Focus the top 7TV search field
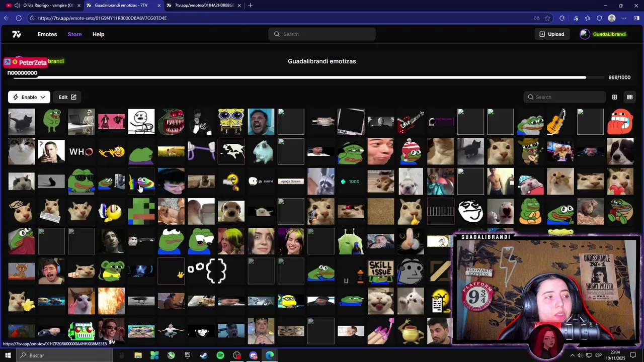Viewport: 644px width, 362px height. pyautogui.click(x=322, y=34)
